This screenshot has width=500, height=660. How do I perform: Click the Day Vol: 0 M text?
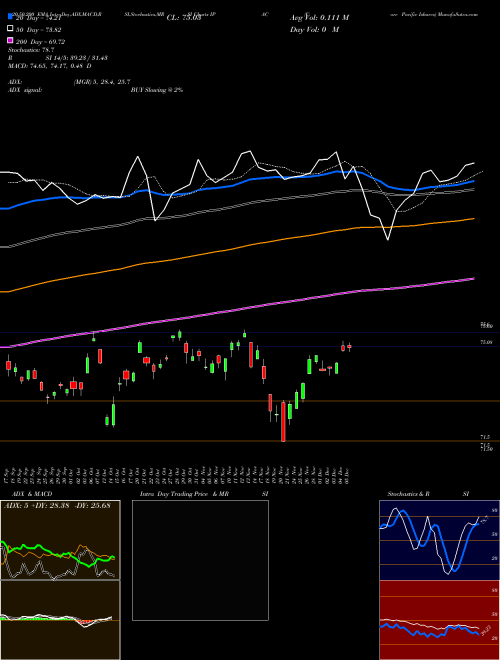coord(314,29)
